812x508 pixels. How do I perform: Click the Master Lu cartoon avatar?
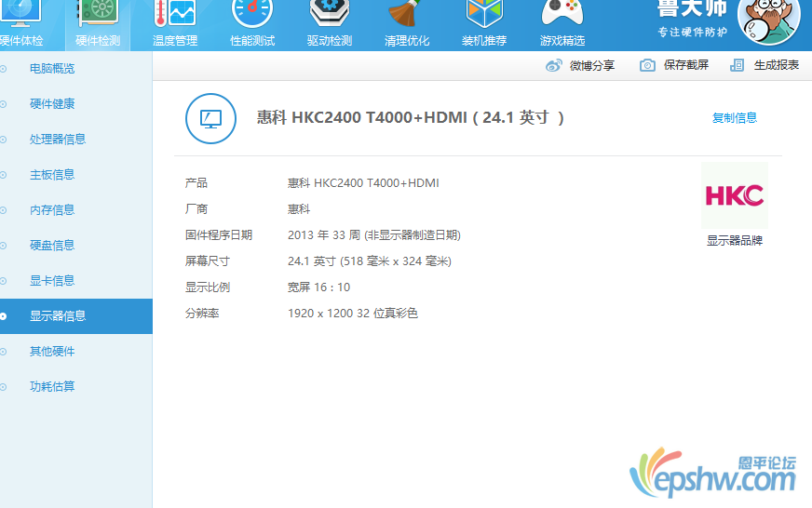(769, 21)
